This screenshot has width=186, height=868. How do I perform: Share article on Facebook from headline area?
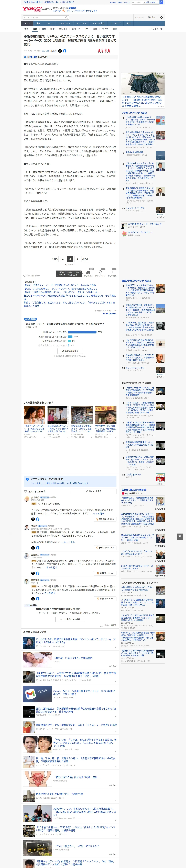(64, 51)
